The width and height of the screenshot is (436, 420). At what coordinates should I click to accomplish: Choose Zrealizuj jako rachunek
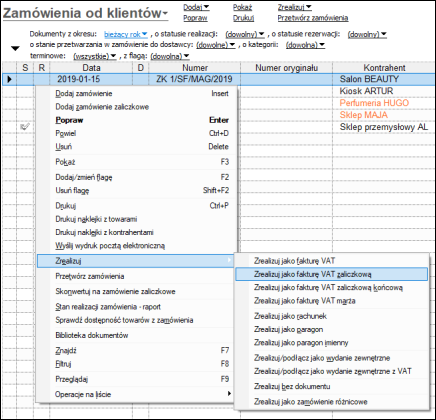tap(332, 316)
